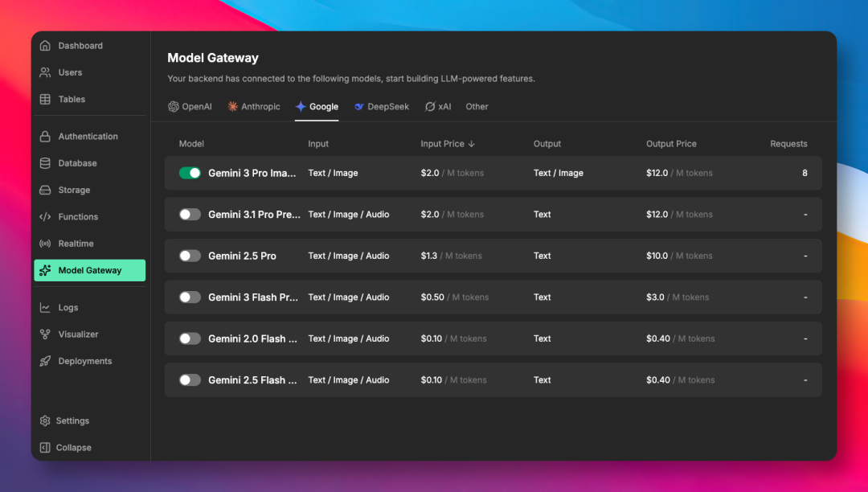Click the 'Gemini 3.1 Pro Pre...' model name
The image size is (868, 492).
click(x=254, y=214)
